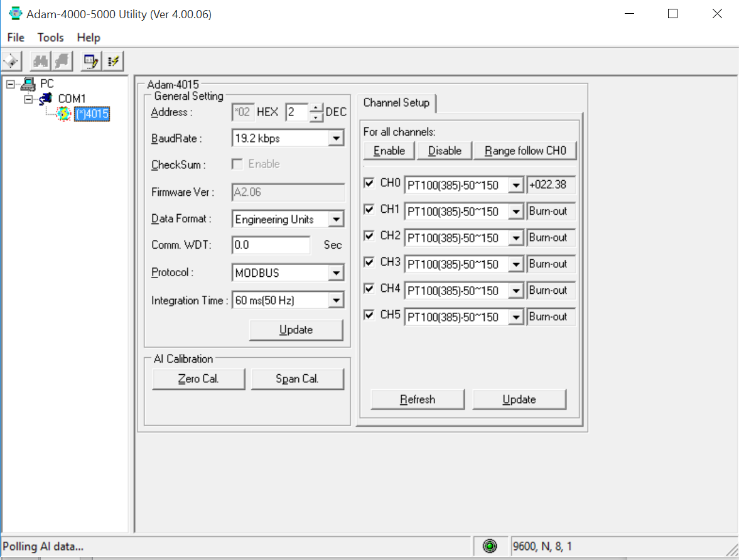Open the CH3 range dropdown
The image size is (739, 560).
tap(516, 264)
